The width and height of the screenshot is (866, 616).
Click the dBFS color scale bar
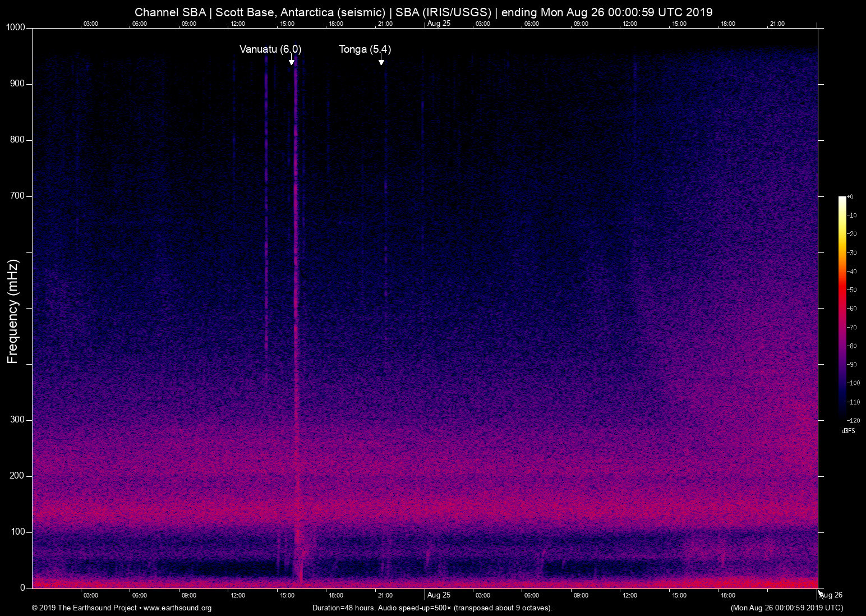coord(842,307)
